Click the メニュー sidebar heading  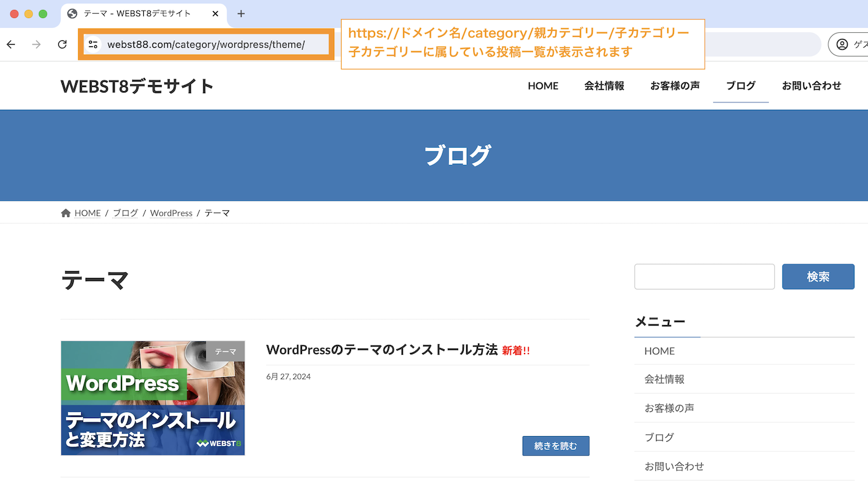660,322
